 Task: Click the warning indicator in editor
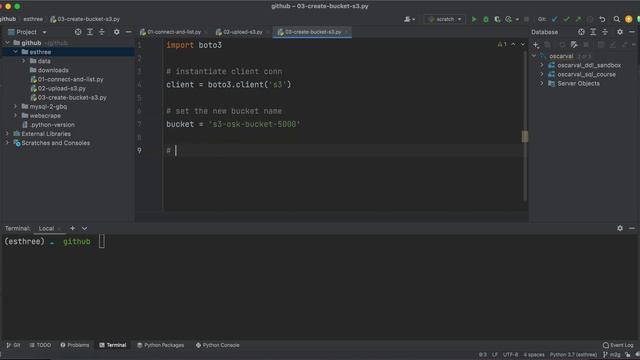pyautogui.click(x=502, y=44)
